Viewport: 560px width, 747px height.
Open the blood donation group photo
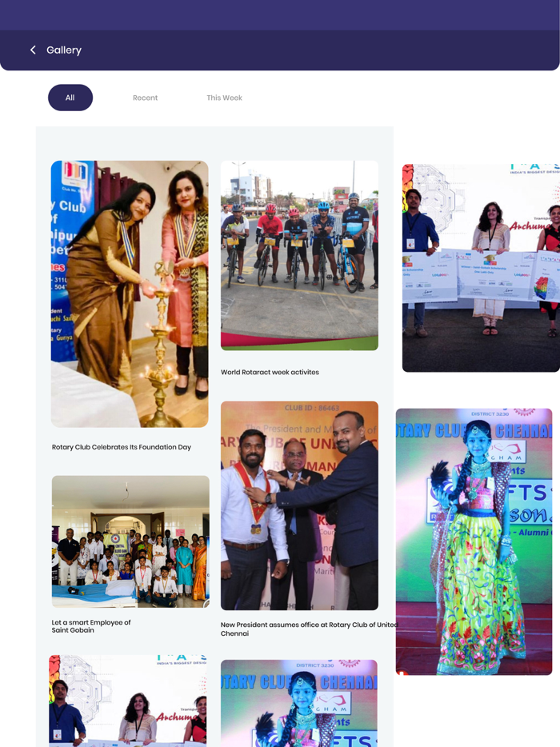[x=130, y=541]
